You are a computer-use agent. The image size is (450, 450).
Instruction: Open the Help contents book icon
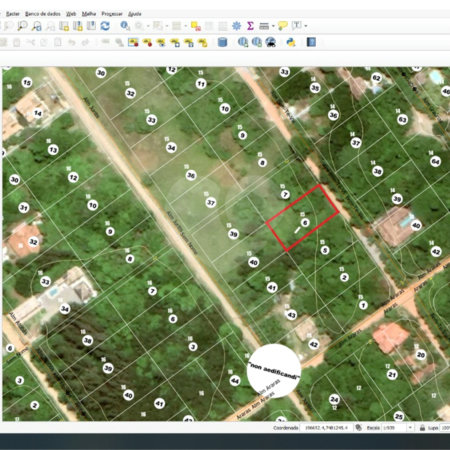[x=311, y=42]
